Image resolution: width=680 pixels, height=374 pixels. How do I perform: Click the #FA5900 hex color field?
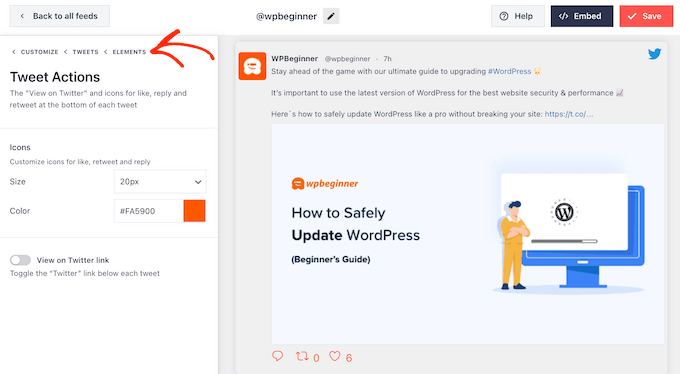[x=149, y=211]
